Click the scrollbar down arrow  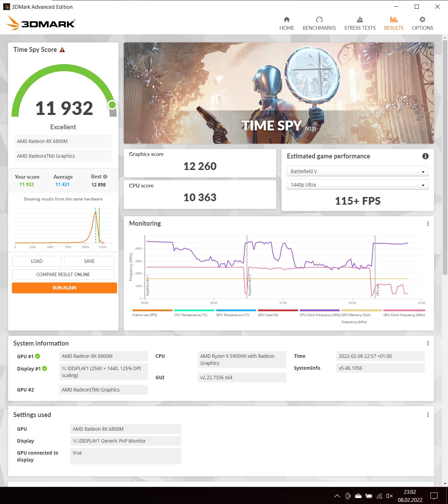(x=445, y=484)
